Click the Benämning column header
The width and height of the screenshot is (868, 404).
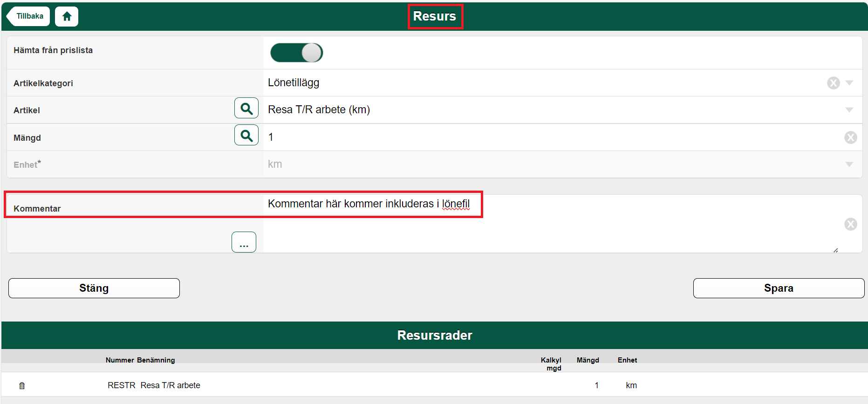pos(156,360)
